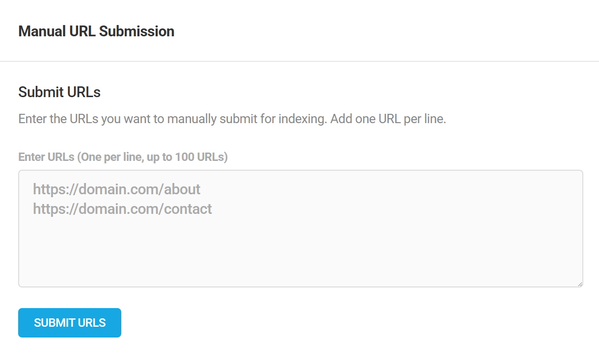Screen dimensions: 599x364
Task: Click the SUBMIT URLS button
Action: pyautogui.click(x=70, y=323)
